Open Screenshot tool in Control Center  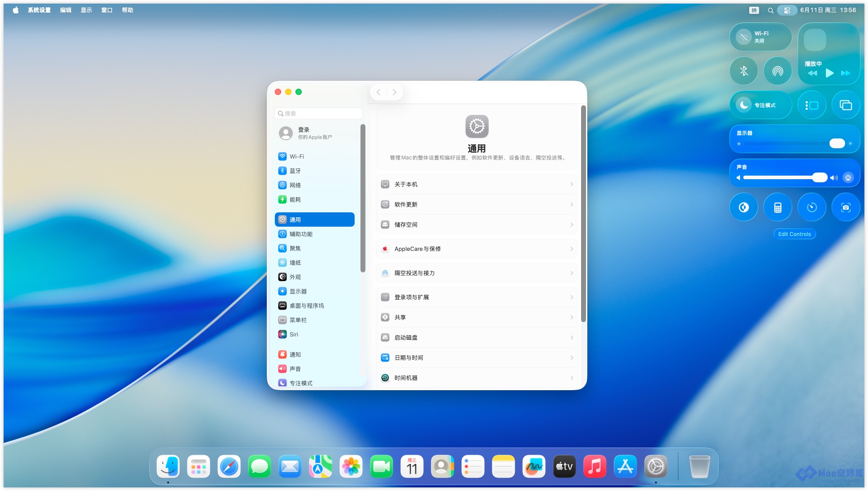(846, 207)
